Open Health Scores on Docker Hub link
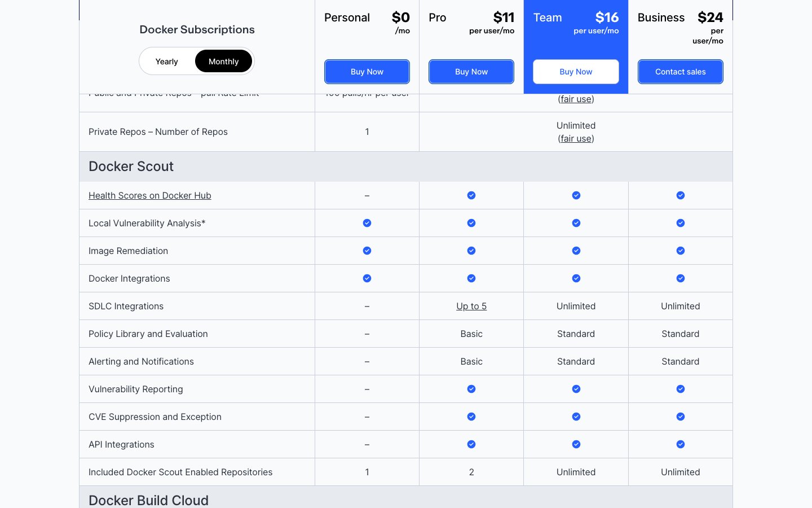Image resolution: width=812 pixels, height=508 pixels. click(150, 195)
